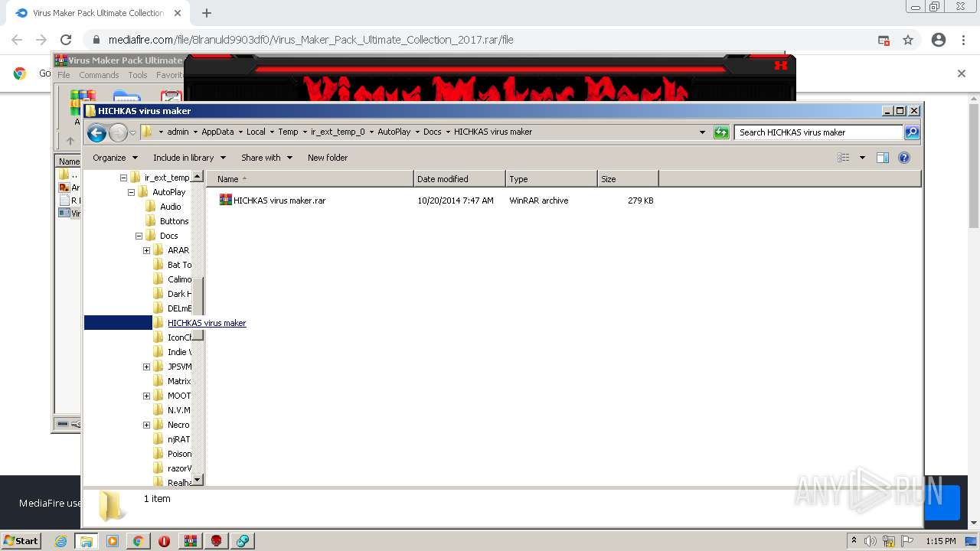Click the search magnifier icon in Explorer
Viewport: 980px width, 551px height.
(x=911, y=132)
